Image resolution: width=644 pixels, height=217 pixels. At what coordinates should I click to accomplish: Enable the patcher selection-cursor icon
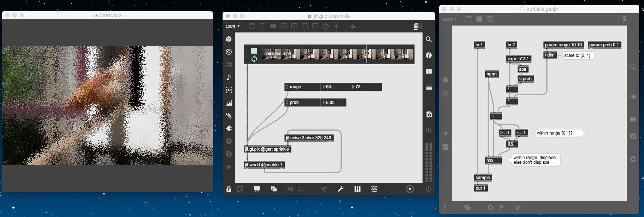(x=240, y=189)
